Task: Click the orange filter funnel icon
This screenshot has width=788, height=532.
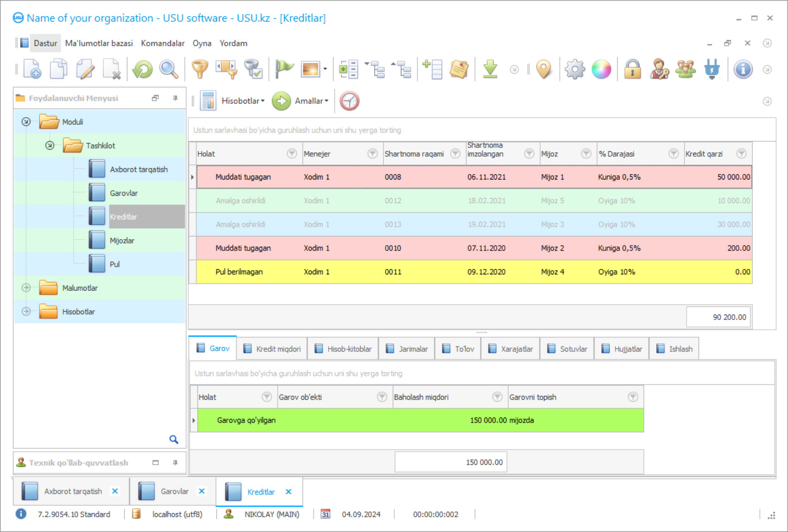Action: point(200,69)
